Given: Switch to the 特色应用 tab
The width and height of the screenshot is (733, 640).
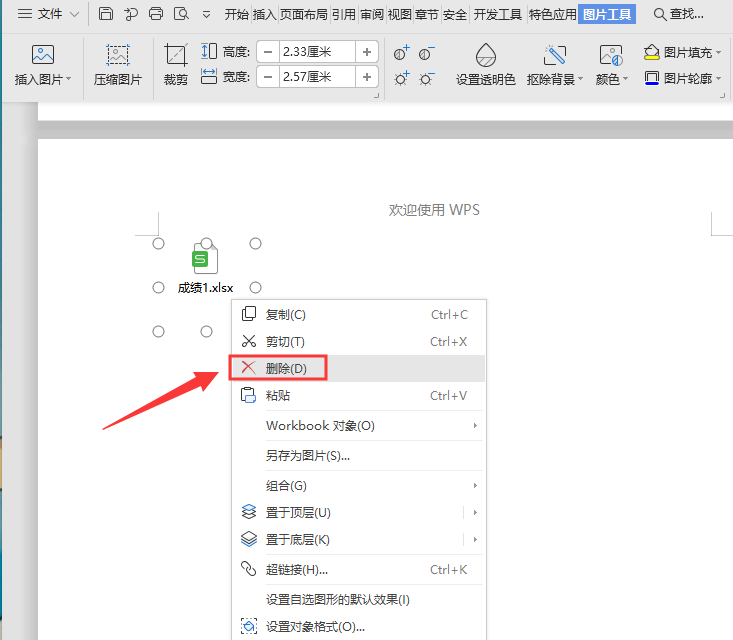Looking at the screenshot, I should pos(553,14).
